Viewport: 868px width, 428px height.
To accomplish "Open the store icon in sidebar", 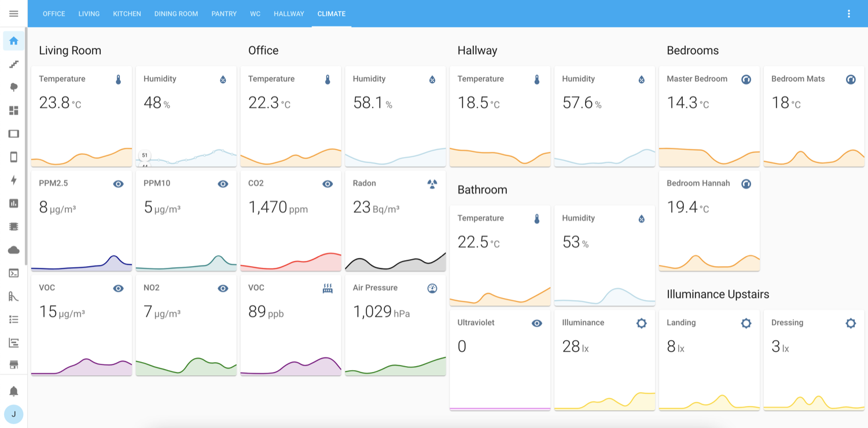I will tap(14, 364).
